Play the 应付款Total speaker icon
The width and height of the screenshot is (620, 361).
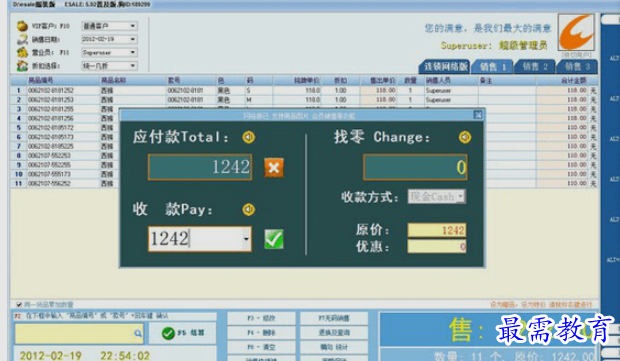[x=249, y=137]
